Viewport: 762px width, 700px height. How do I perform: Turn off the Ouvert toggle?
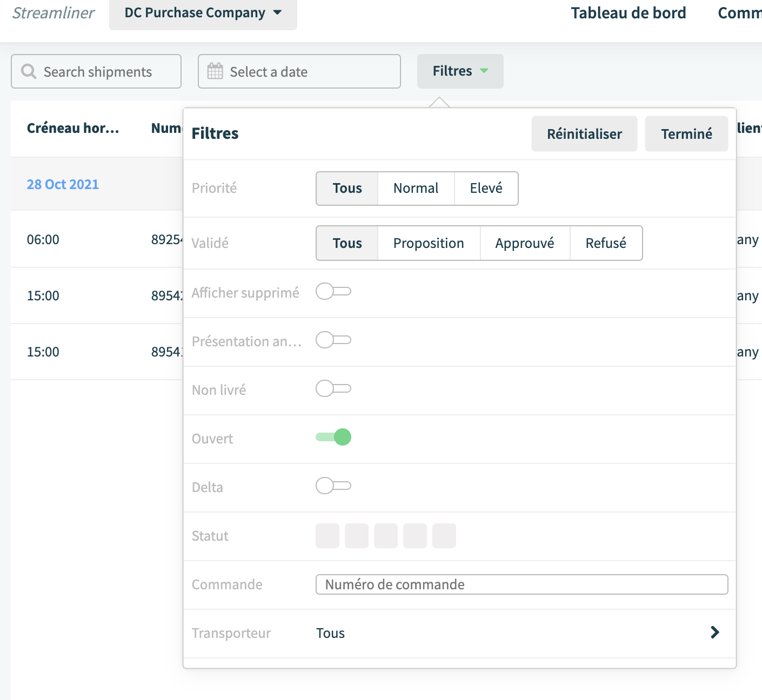click(333, 437)
